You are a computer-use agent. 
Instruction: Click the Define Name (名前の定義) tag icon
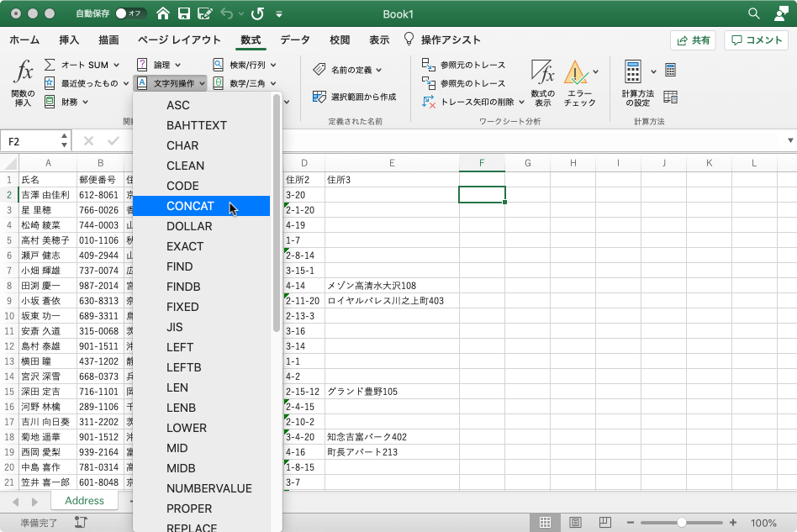click(319, 69)
